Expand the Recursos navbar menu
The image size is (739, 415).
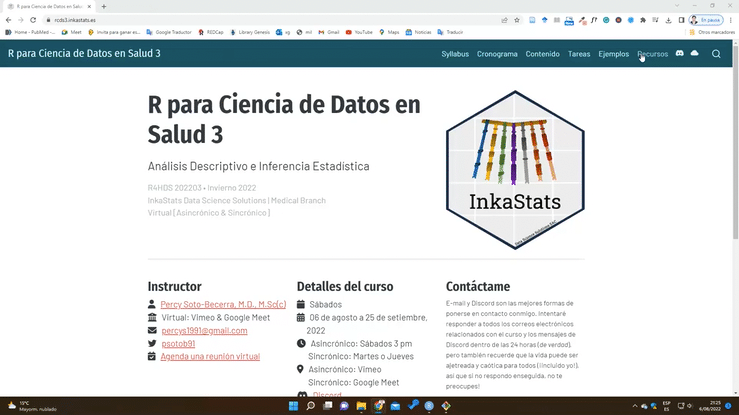(652, 54)
